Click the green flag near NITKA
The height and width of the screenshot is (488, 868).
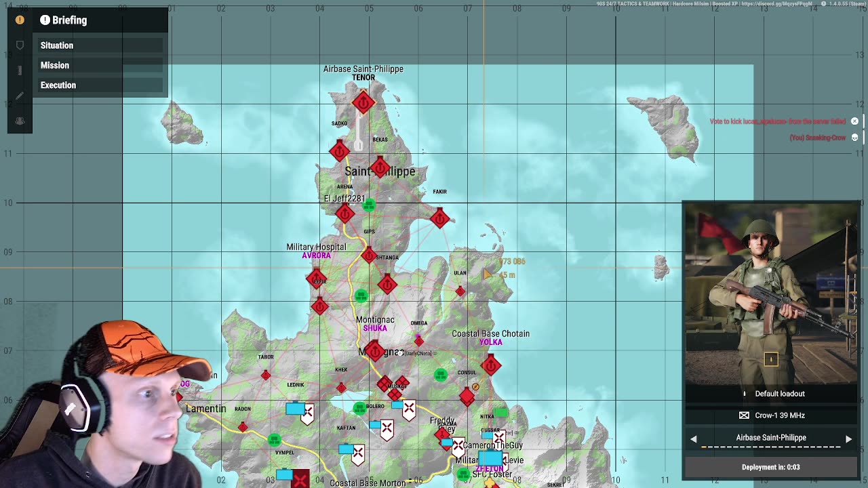click(501, 412)
